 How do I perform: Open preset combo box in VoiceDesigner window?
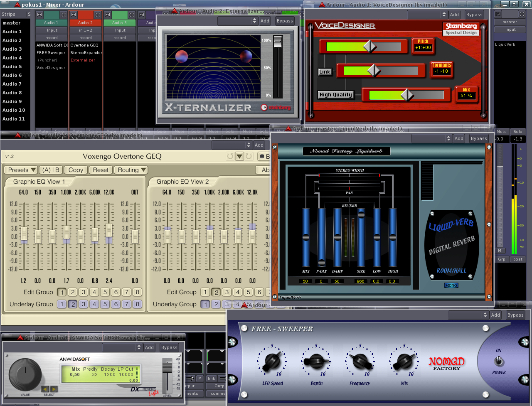click(427, 15)
